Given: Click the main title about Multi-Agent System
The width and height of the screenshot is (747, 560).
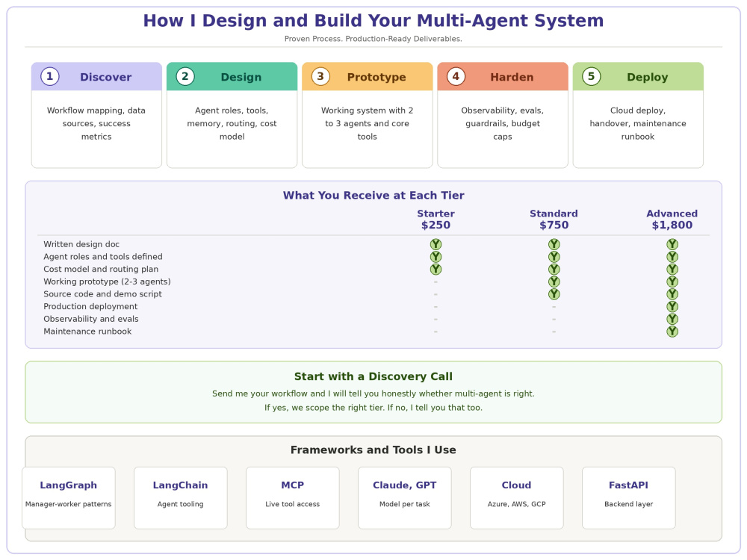Looking at the screenshot, I should tap(373, 20).
